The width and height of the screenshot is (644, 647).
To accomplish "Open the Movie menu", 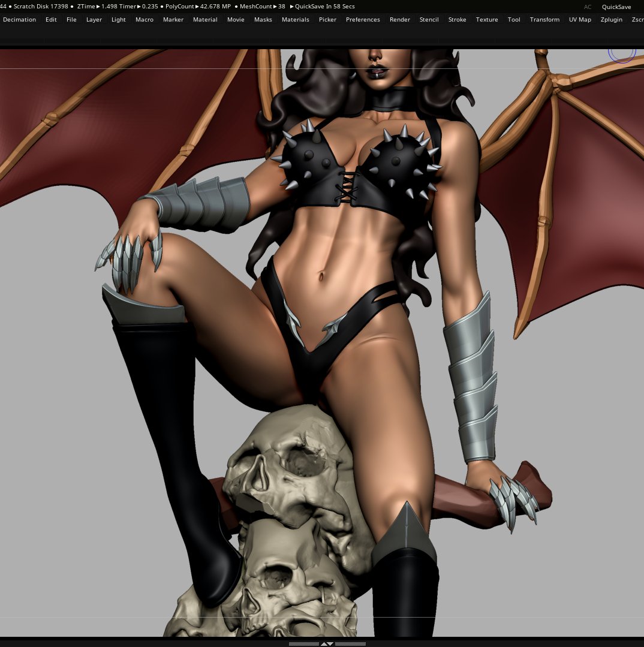I will (x=236, y=19).
